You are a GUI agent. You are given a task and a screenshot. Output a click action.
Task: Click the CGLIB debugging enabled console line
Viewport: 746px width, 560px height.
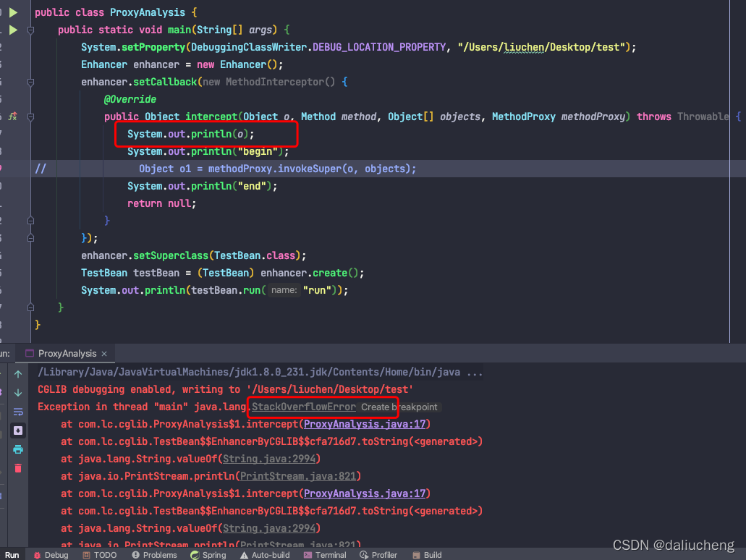point(225,389)
